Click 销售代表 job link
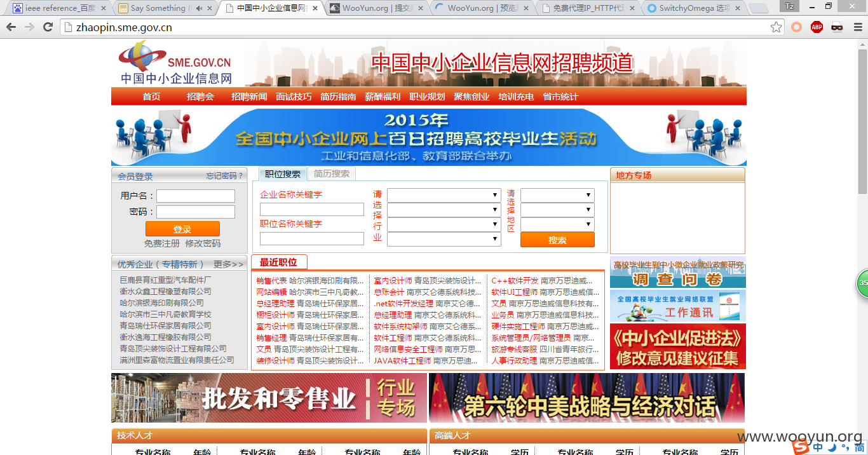The height and width of the screenshot is (455, 868). [x=271, y=280]
